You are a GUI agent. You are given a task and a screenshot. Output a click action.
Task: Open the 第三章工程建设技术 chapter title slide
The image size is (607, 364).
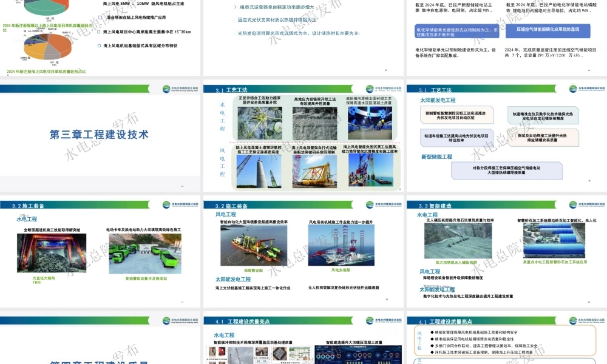click(100, 134)
